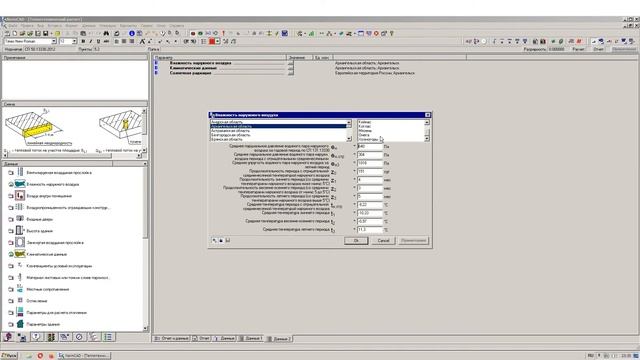Click the Расчет button at top right
The width and height of the screenshot is (640, 360).
578,49
